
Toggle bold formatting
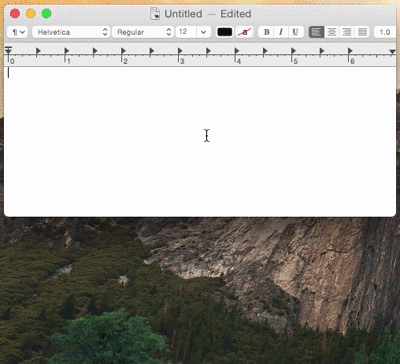tap(266, 32)
